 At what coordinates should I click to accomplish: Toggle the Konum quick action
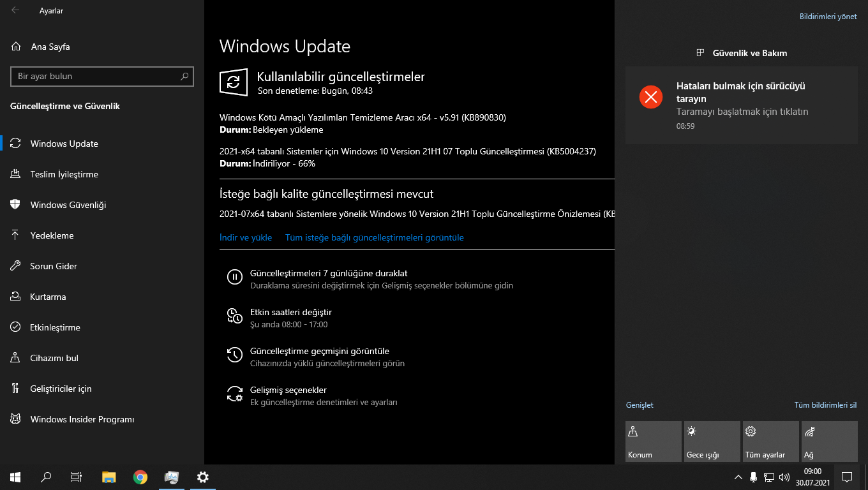(x=654, y=442)
